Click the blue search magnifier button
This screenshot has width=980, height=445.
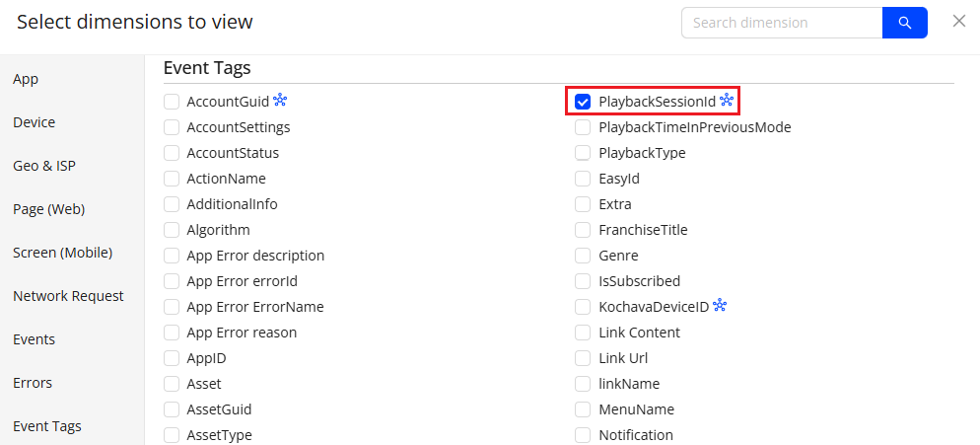click(x=904, y=23)
